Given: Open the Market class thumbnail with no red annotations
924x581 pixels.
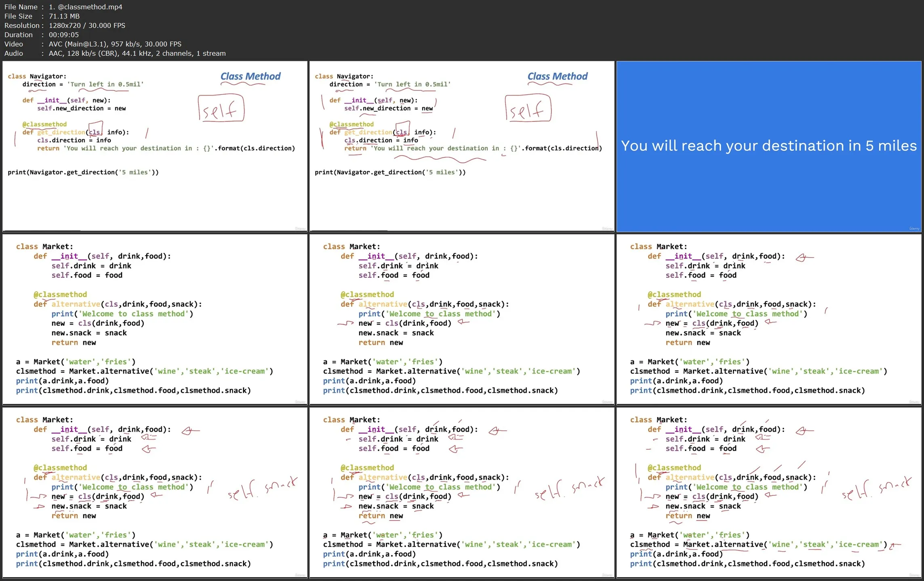Looking at the screenshot, I should (155, 319).
